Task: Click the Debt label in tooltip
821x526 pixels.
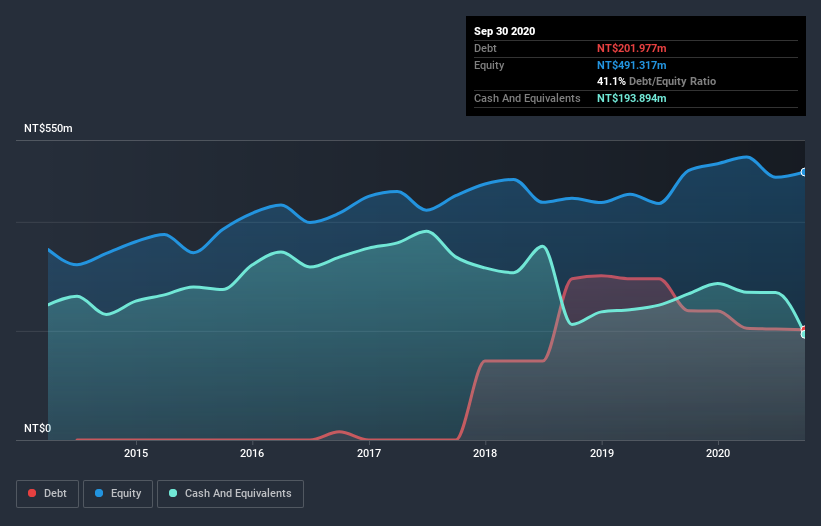Action: [x=485, y=48]
